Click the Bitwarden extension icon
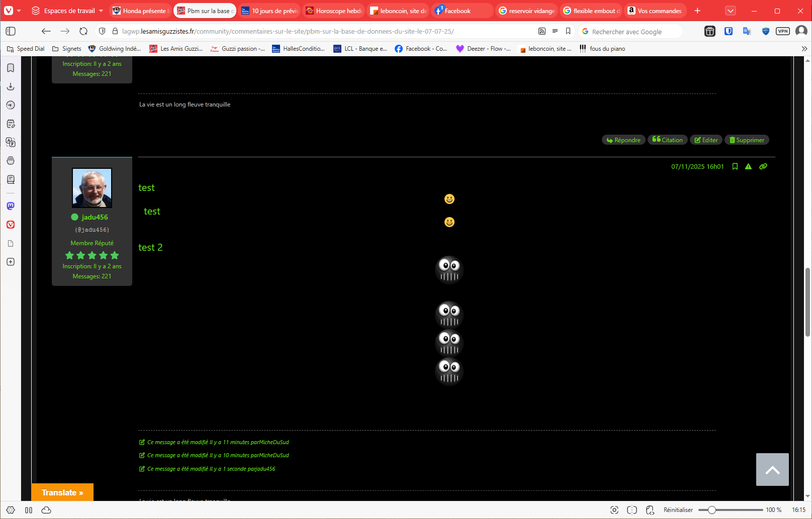This screenshot has width=812, height=519. [728, 31]
